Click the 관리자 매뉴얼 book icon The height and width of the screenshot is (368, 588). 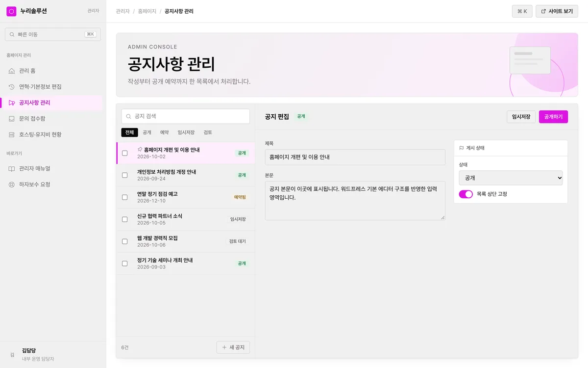click(x=12, y=169)
